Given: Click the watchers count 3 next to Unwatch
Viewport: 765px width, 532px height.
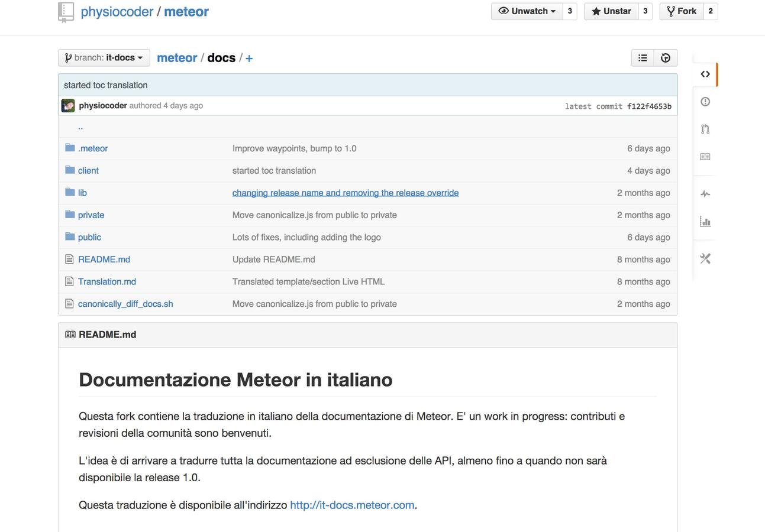Looking at the screenshot, I should [570, 11].
